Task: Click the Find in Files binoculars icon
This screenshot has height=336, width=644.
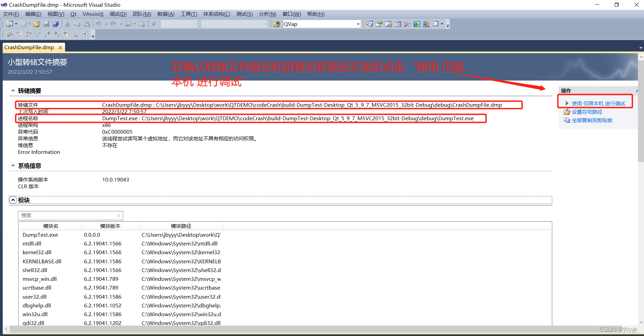Action: click(x=276, y=24)
